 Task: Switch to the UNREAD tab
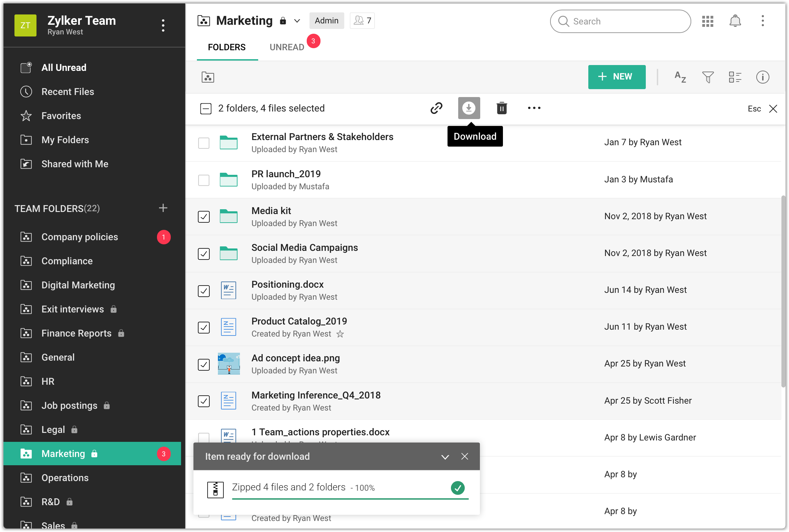[287, 47]
